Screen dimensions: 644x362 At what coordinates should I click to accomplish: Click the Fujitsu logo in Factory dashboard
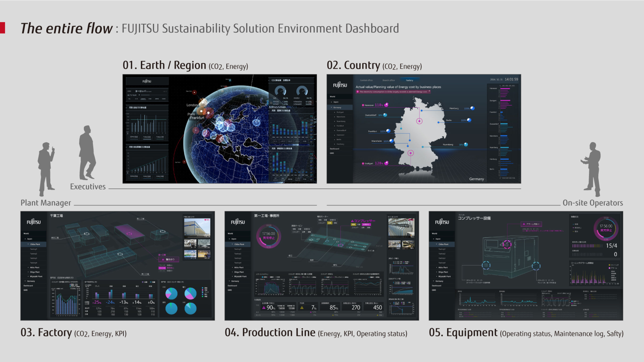pos(33,222)
